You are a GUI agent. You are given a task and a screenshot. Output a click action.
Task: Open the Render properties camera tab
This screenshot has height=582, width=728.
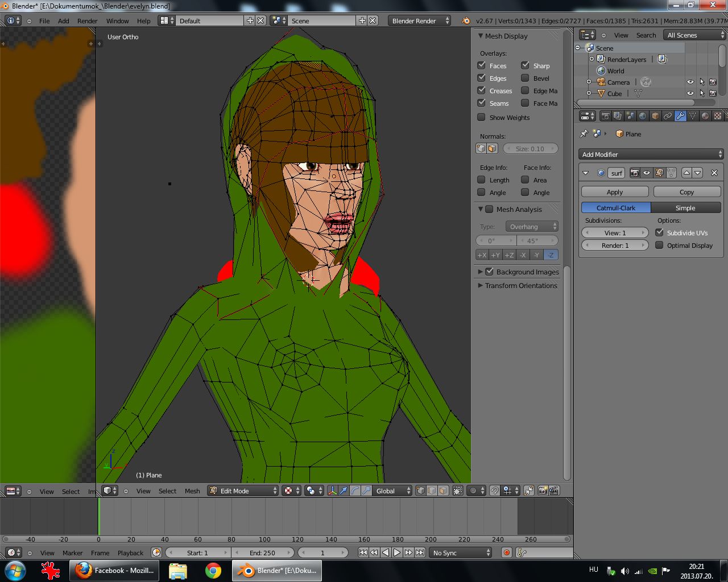click(605, 116)
